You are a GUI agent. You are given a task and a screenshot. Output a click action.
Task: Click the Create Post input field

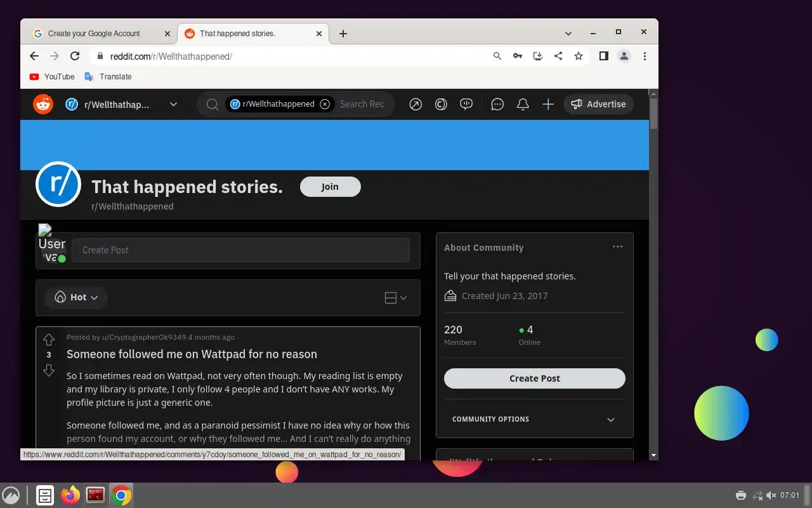(240, 250)
